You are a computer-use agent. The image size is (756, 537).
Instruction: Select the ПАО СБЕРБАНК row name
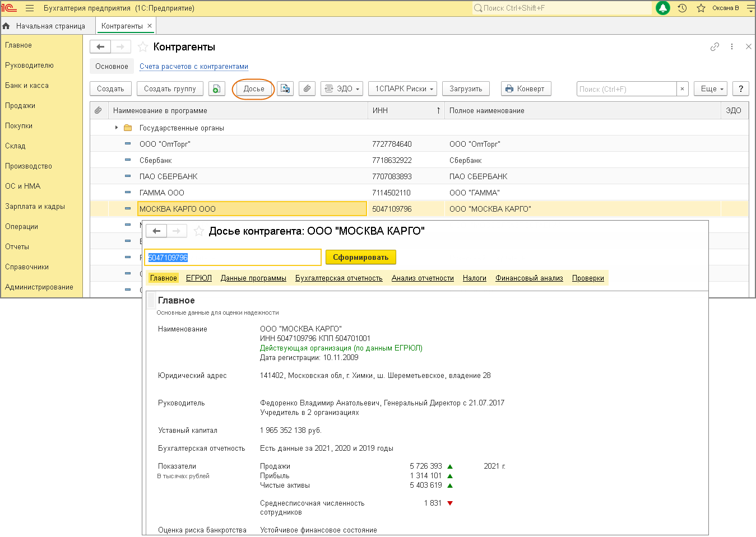tap(168, 176)
